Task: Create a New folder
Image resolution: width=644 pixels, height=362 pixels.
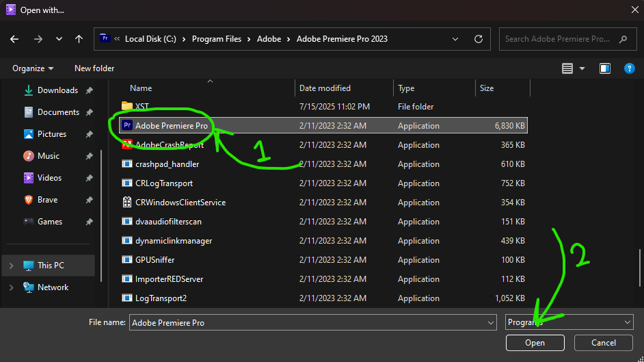Action: point(94,68)
